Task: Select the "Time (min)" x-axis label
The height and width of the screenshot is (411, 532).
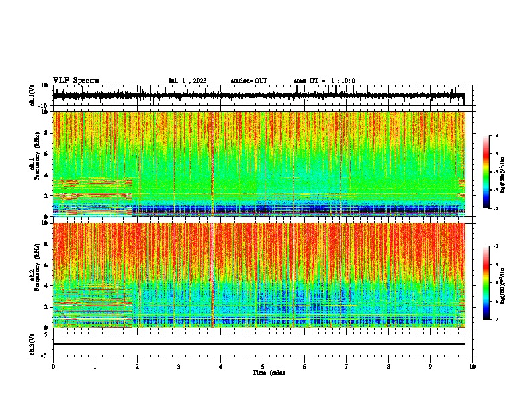Action: pos(269,373)
